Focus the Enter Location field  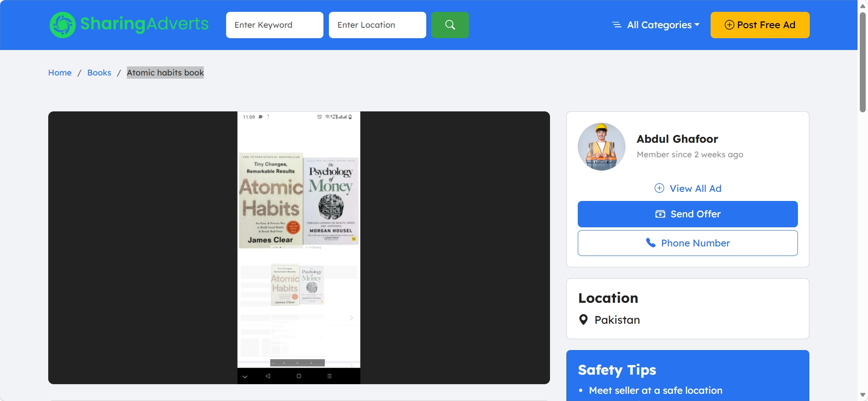377,25
